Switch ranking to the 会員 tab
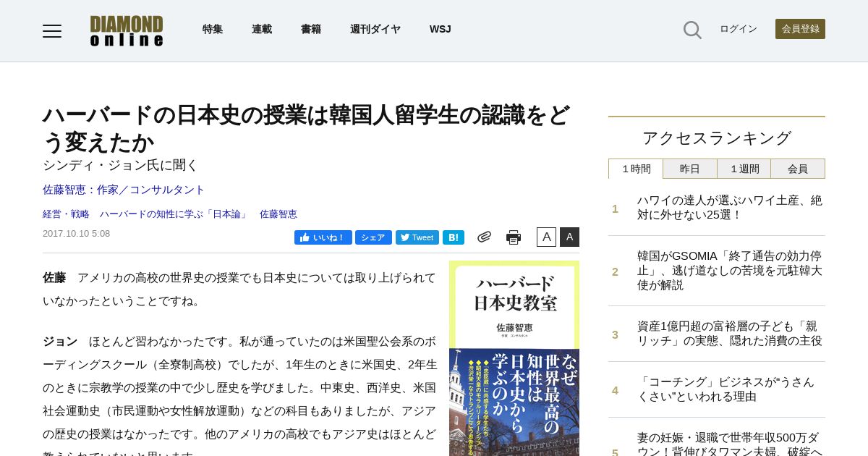The width and height of the screenshot is (868, 456). [x=798, y=169]
